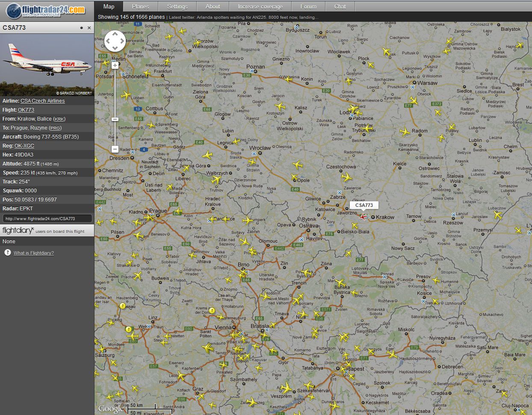The image size is (532, 415).
Task: Click the yellow circle marker near Krems
Action: pos(212,310)
